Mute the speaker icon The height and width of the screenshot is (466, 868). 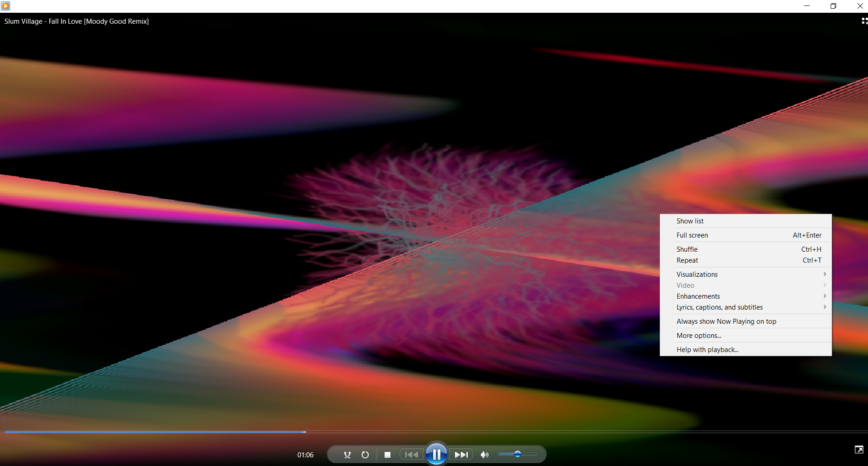(485, 455)
